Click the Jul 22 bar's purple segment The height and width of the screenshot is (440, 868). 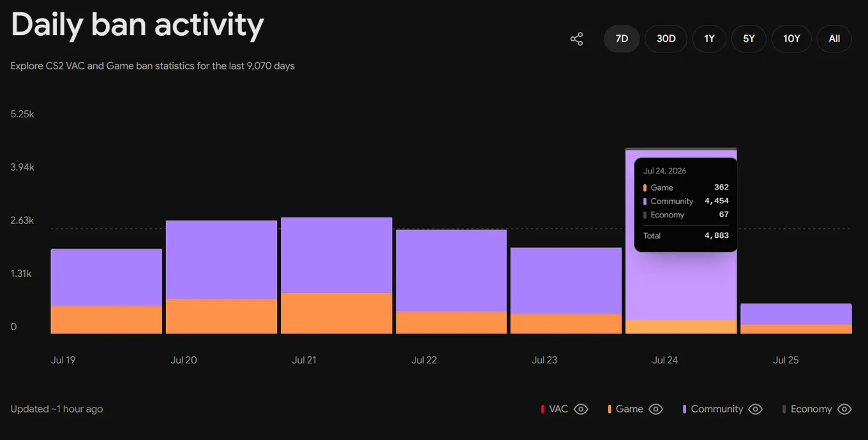(x=451, y=270)
